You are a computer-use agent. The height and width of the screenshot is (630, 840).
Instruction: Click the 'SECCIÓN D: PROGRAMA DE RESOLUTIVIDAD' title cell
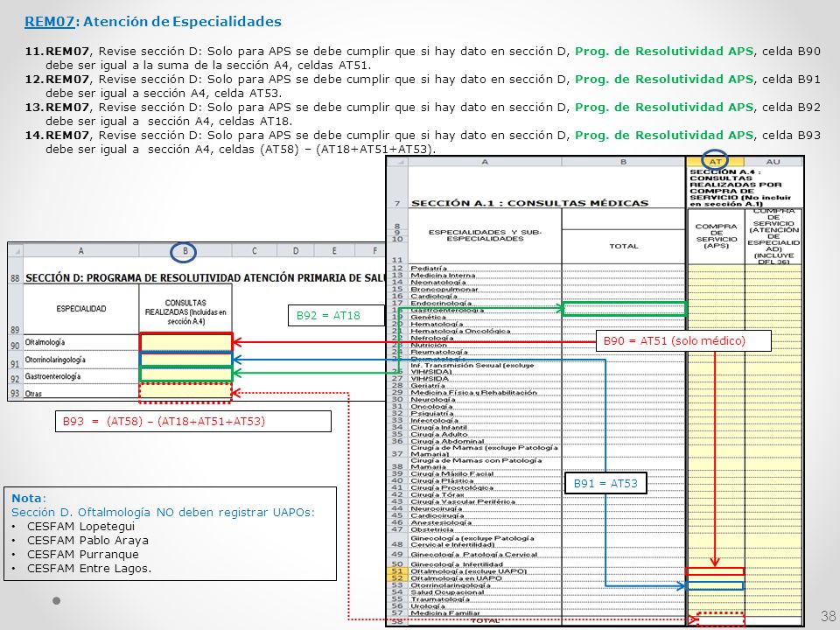click(x=205, y=278)
